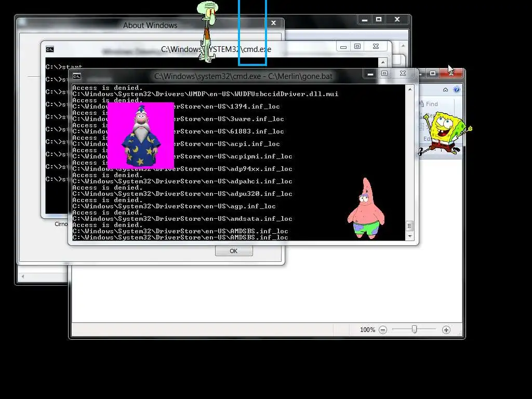Close the SYSTEM32 cmd.exe window
Image resolution: width=532 pixels, height=399 pixels.
[x=376, y=46]
